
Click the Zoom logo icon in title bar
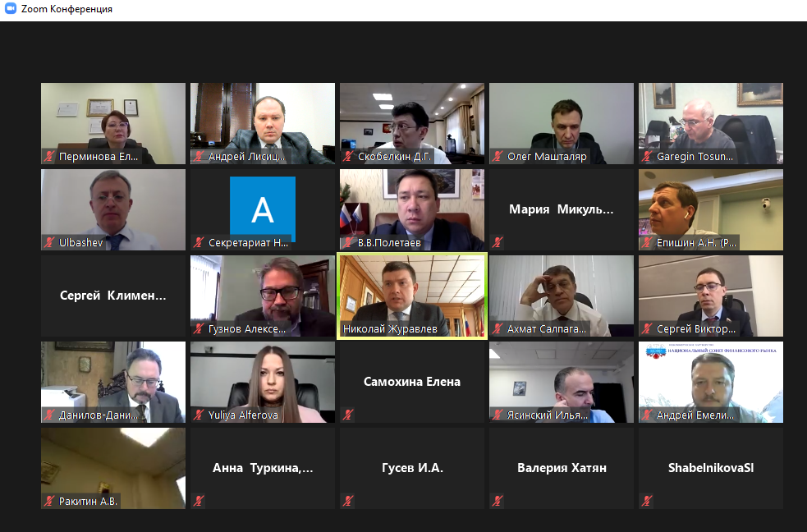point(11,9)
